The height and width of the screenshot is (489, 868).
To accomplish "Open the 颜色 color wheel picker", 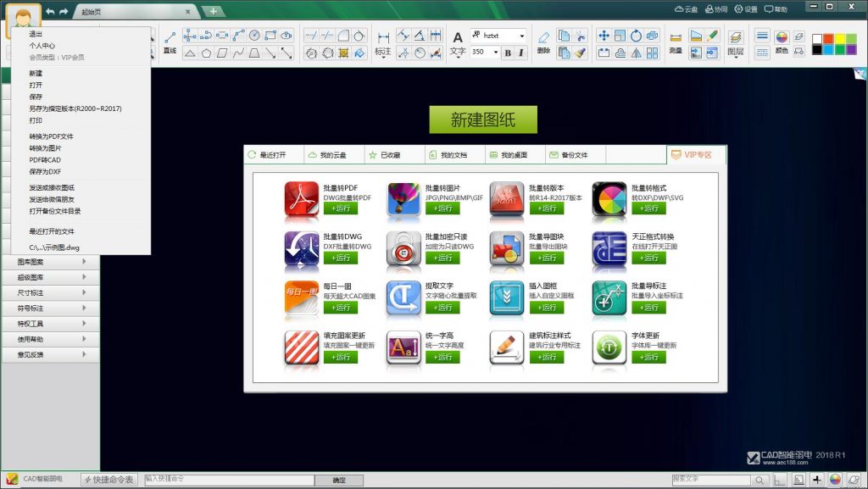I will click(x=782, y=42).
